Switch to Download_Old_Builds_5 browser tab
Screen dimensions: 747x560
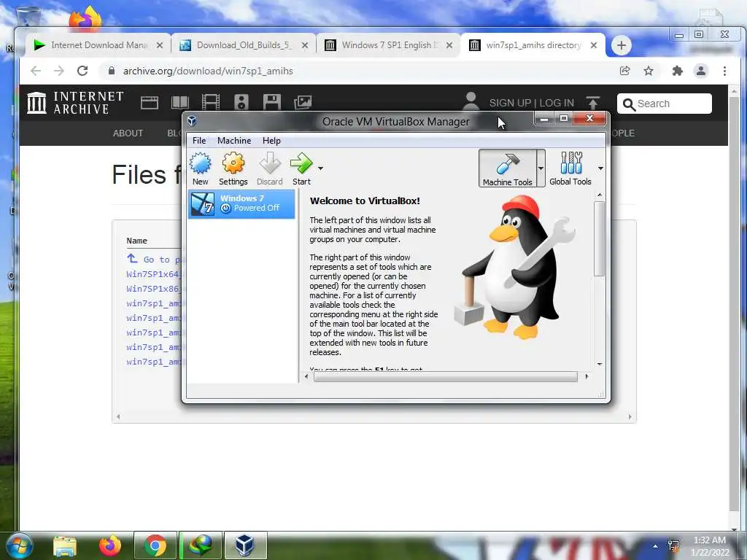(x=243, y=45)
